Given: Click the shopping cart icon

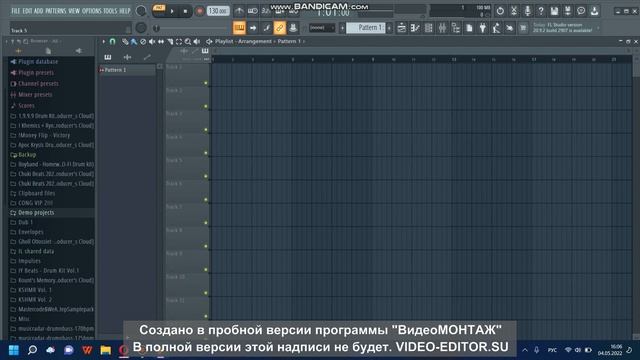Looking at the screenshot, I should tap(523, 28).
